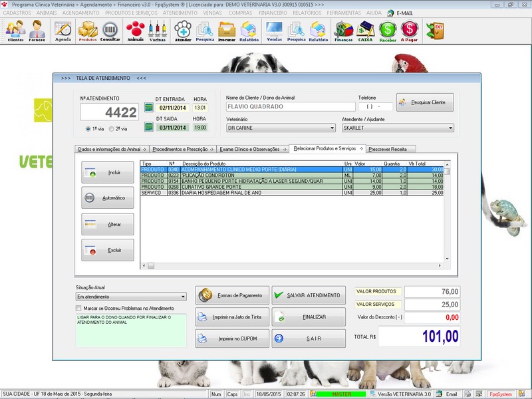Switch to Exame Clínico e Observações tab
The height and width of the screenshot is (399, 532).
tap(253, 149)
